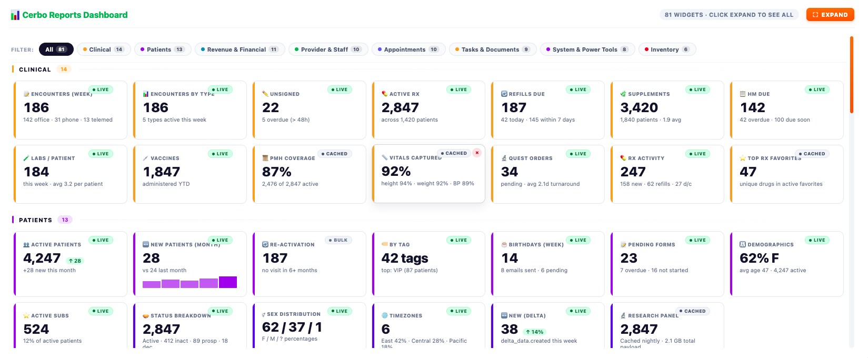Filter by Clinical category
This screenshot has height=358, width=868.
104,49
